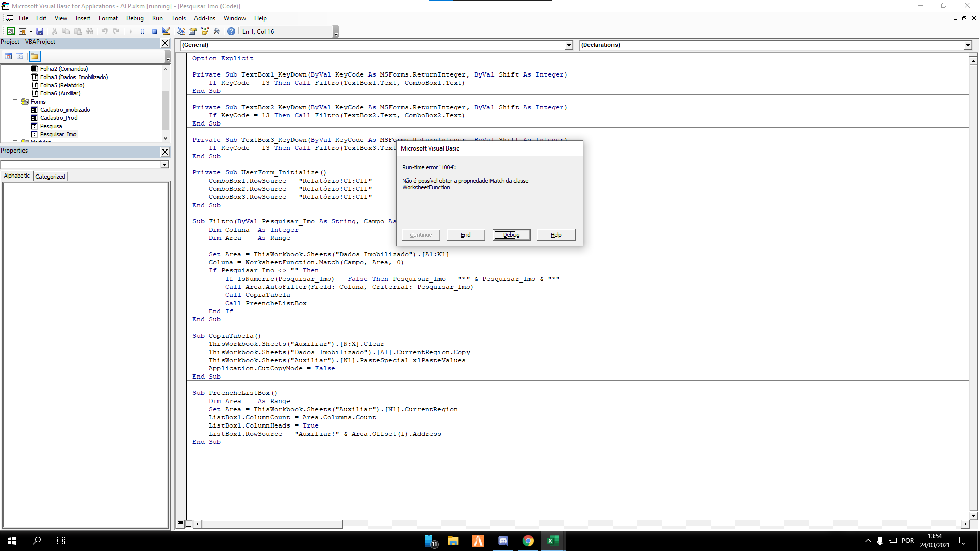This screenshot has width=980, height=551.
Task: Open the Add-Ins menu
Action: (x=205, y=18)
